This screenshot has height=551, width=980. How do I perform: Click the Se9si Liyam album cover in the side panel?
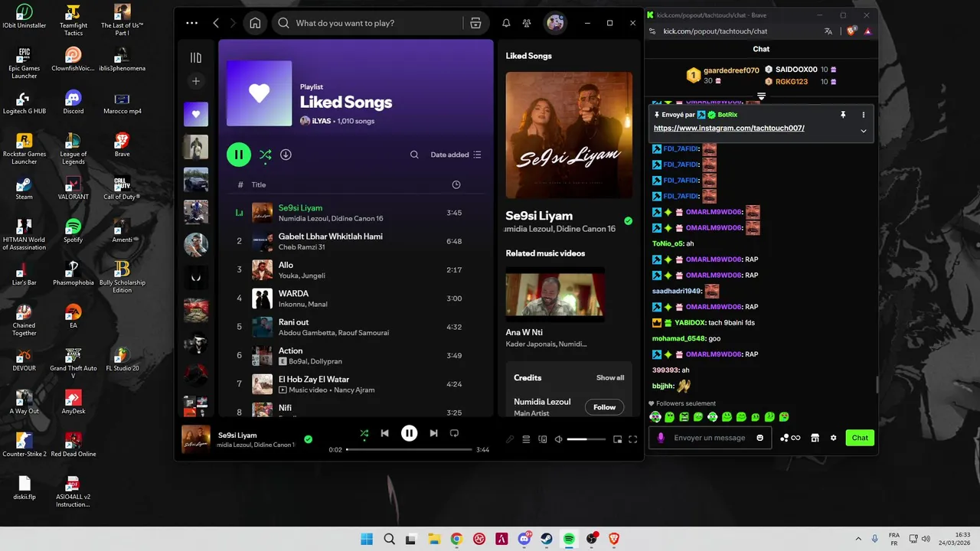click(x=569, y=135)
